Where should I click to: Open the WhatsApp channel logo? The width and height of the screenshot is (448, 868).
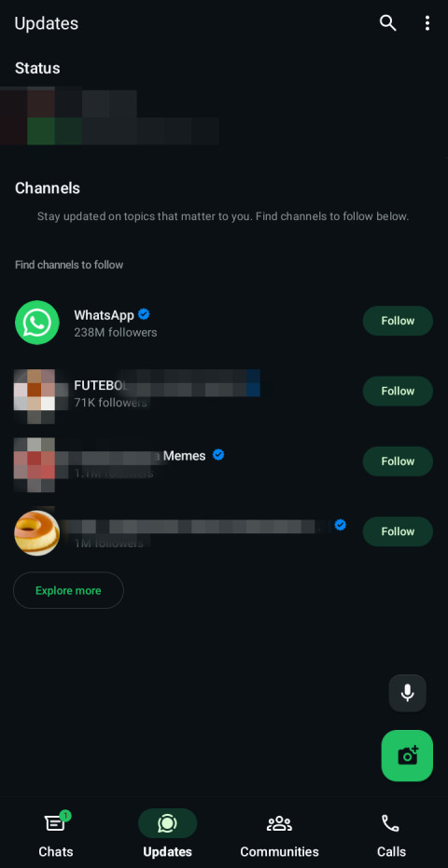click(37, 323)
